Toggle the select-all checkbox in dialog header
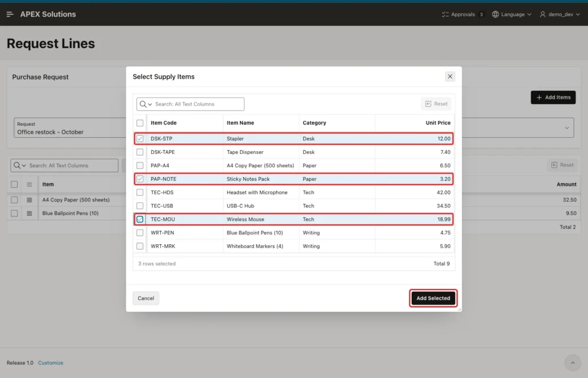 tap(140, 123)
